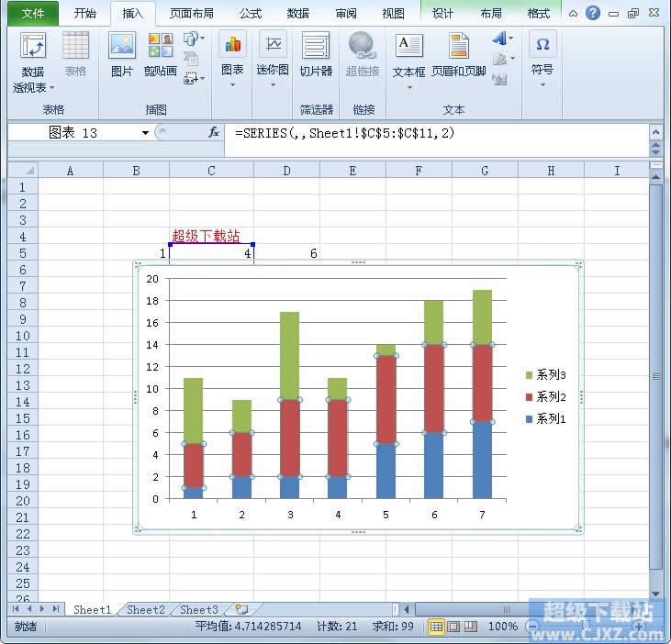Screen dimensions: 671x644
Task: Click the insert new worksheet tab icon
Action: click(241, 609)
